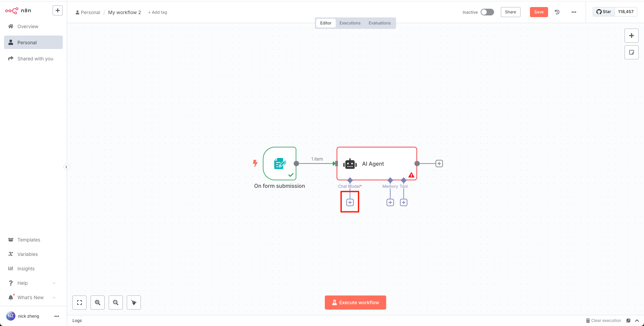Click the On form submission label
This screenshot has height=326, width=644.
[279, 186]
